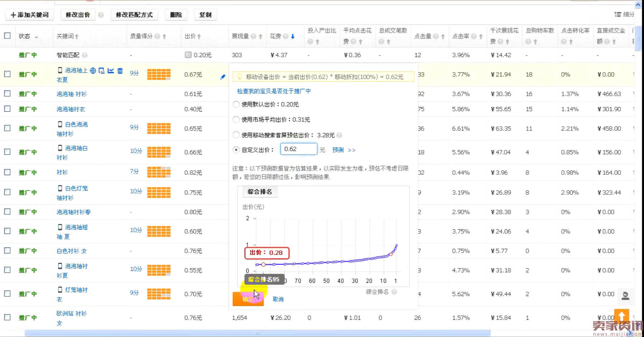644x337 pixels.
Task: Sort by 关键词 using its arrow
Action: click(x=77, y=36)
